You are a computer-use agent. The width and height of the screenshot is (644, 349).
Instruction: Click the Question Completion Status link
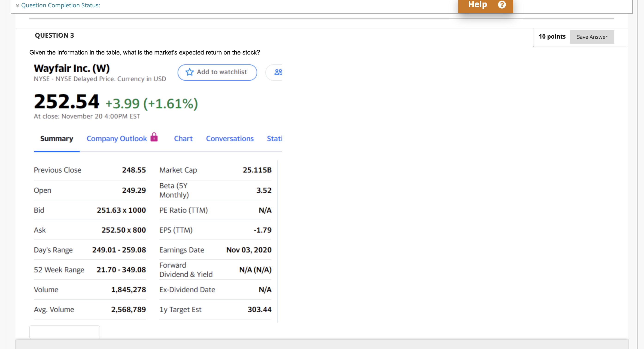[x=60, y=5]
